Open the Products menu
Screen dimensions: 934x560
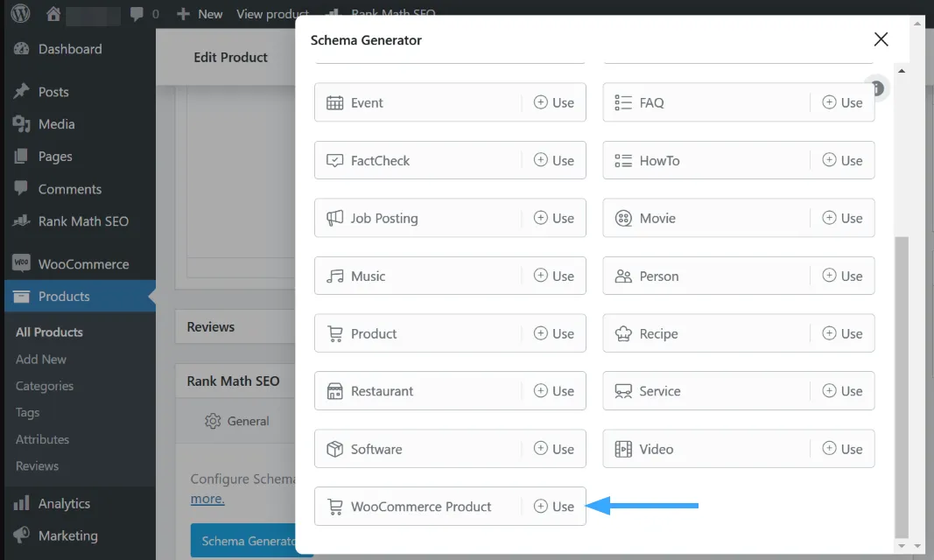[x=78, y=296]
